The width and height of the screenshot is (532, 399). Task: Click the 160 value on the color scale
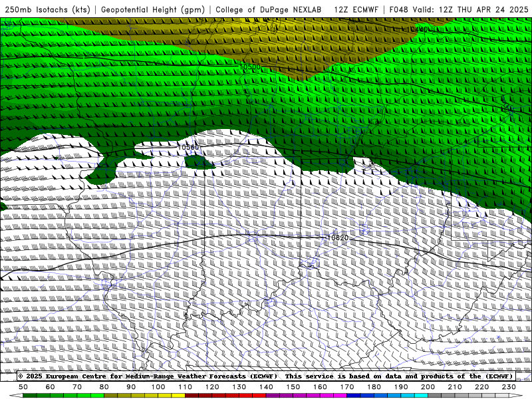tap(320, 387)
